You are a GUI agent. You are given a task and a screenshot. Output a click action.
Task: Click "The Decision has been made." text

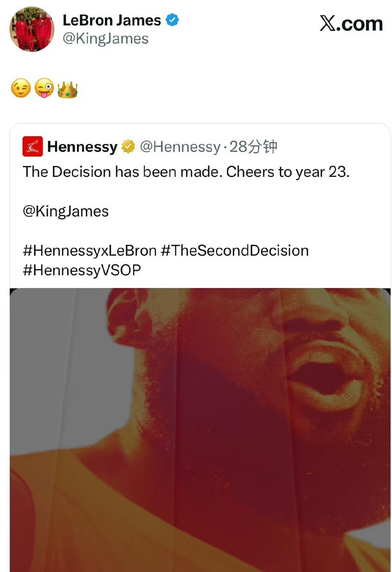coord(123,172)
